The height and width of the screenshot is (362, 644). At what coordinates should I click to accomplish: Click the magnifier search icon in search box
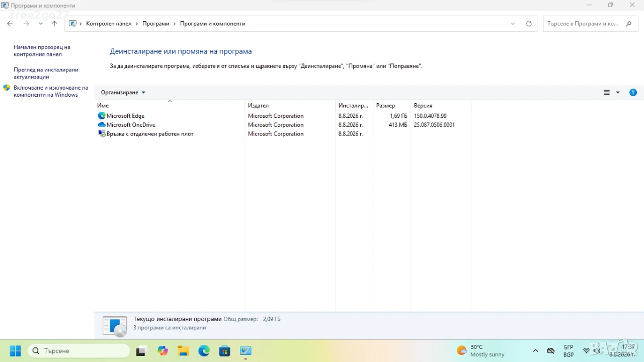click(x=629, y=24)
